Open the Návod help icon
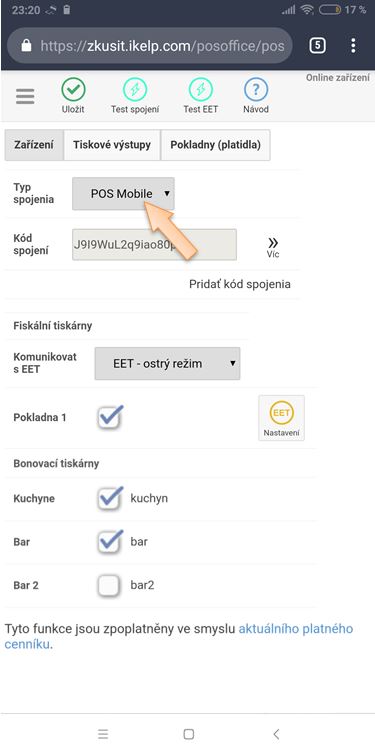The width and height of the screenshot is (375, 753). tap(256, 90)
